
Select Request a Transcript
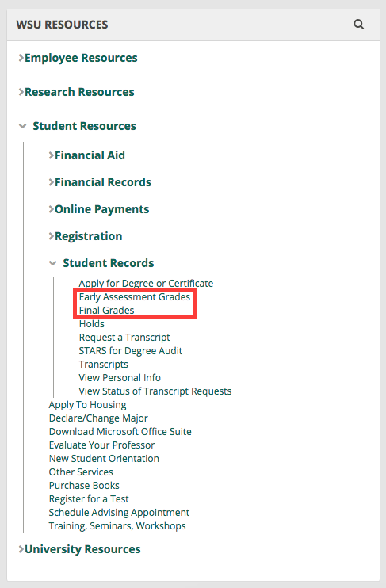(124, 338)
